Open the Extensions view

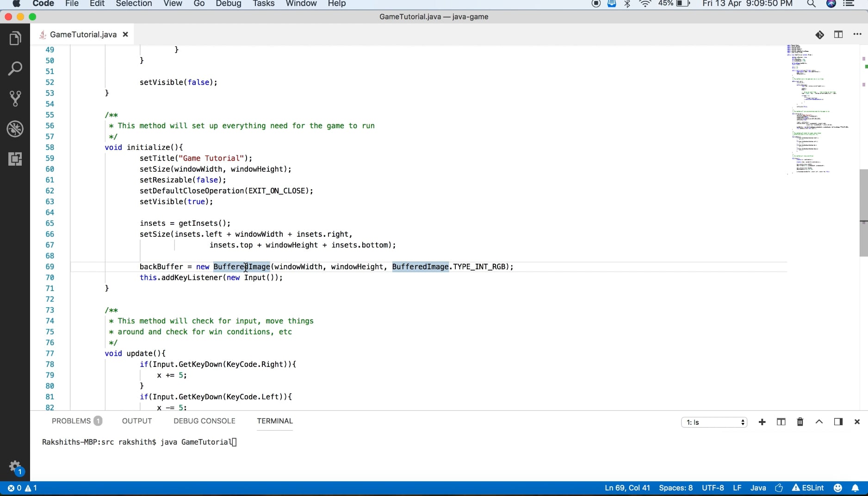[15, 159]
